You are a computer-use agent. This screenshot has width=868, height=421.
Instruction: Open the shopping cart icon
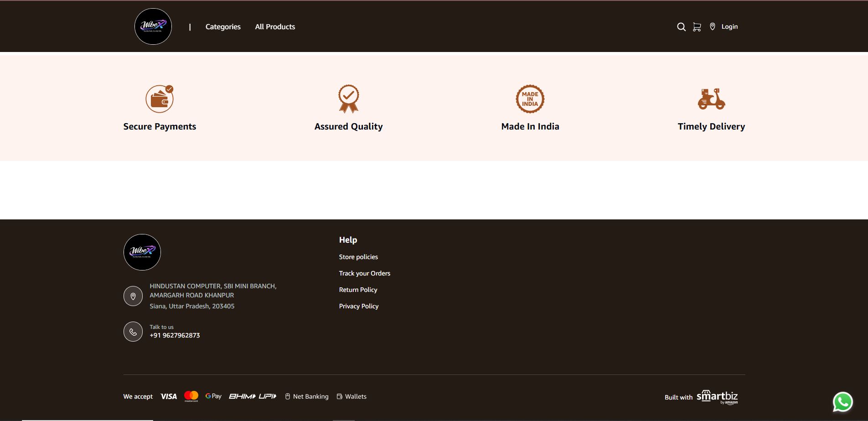click(697, 27)
